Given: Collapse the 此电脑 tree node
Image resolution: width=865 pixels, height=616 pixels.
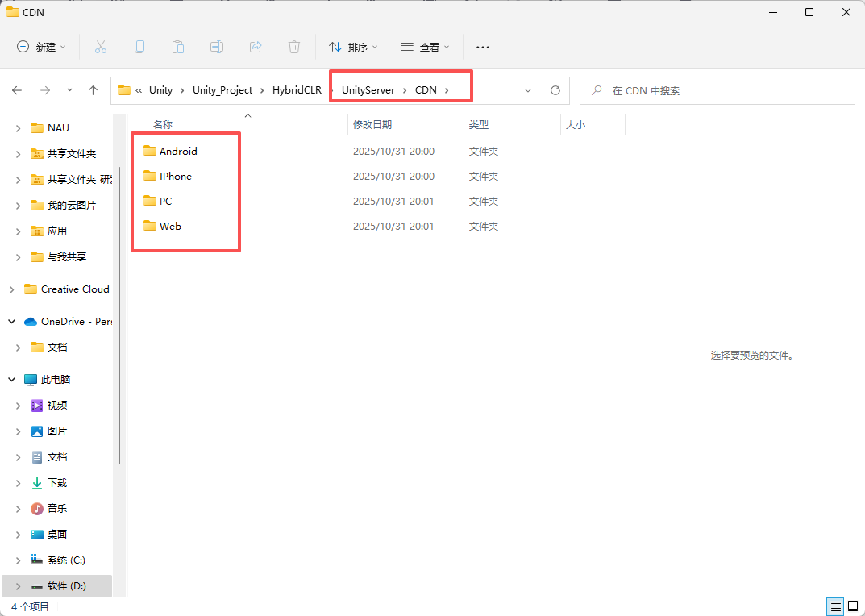Looking at the screenshot, I should pyautogui.click(x=11, y=380).
